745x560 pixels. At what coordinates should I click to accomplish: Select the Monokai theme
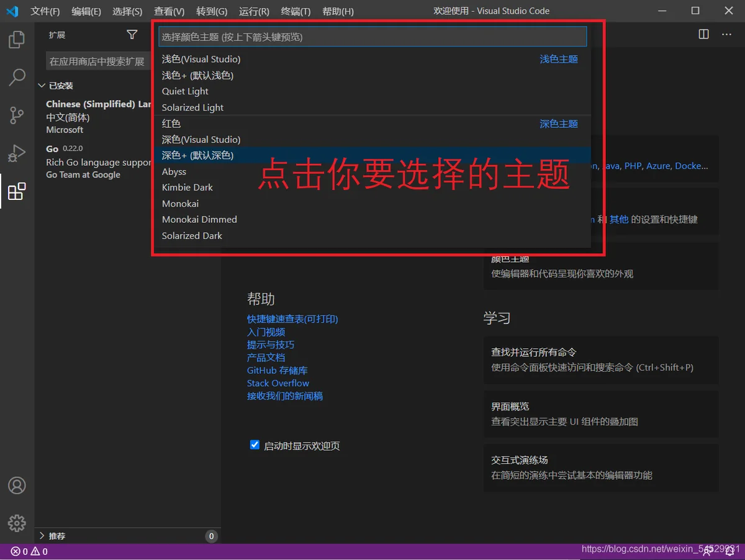tap(372, 204)
